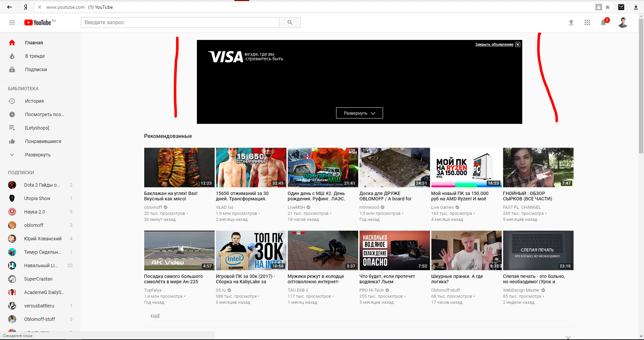Click the Закрыть объявление link
Viewport: 644px width, 340px height.
494,44
